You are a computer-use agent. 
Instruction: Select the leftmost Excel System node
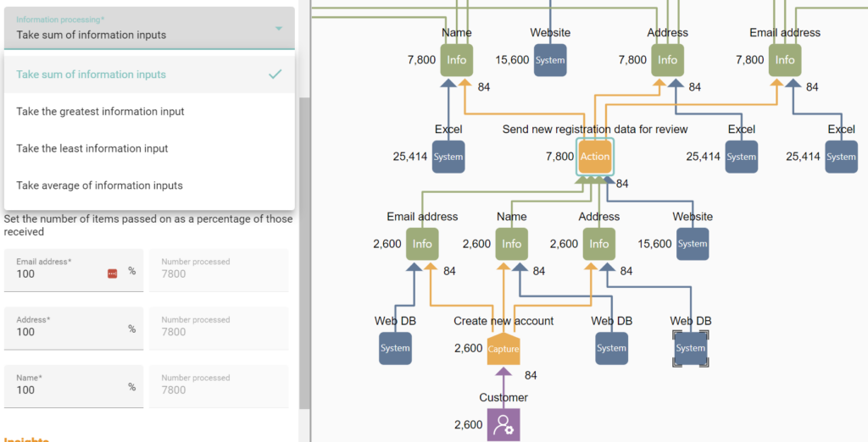point(448,157)
